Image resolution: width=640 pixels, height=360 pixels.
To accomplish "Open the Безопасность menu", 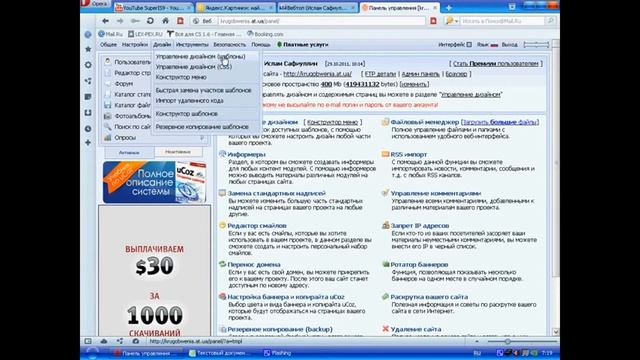I will tap(229, 44).
